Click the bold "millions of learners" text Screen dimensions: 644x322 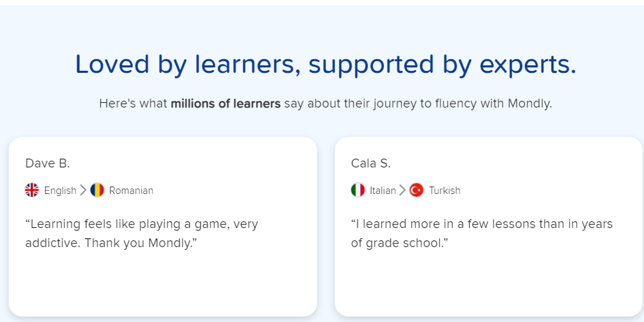pos(225,104)
